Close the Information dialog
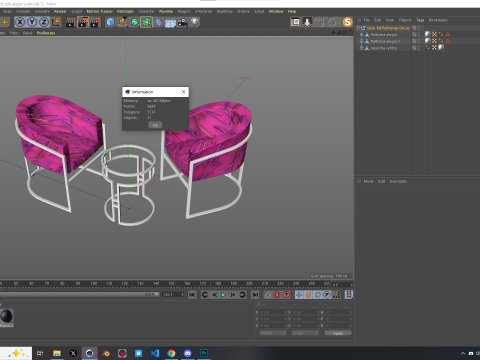 pyautogui.click(x=183, y=92)
